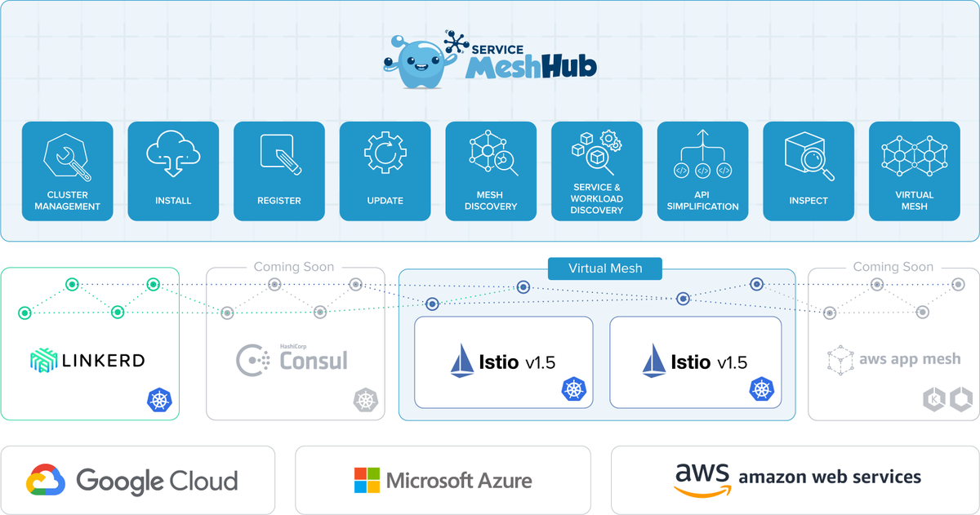
Task: Click the "amazon web services" text
Action: pyautogui.click(x=830, y=477)
